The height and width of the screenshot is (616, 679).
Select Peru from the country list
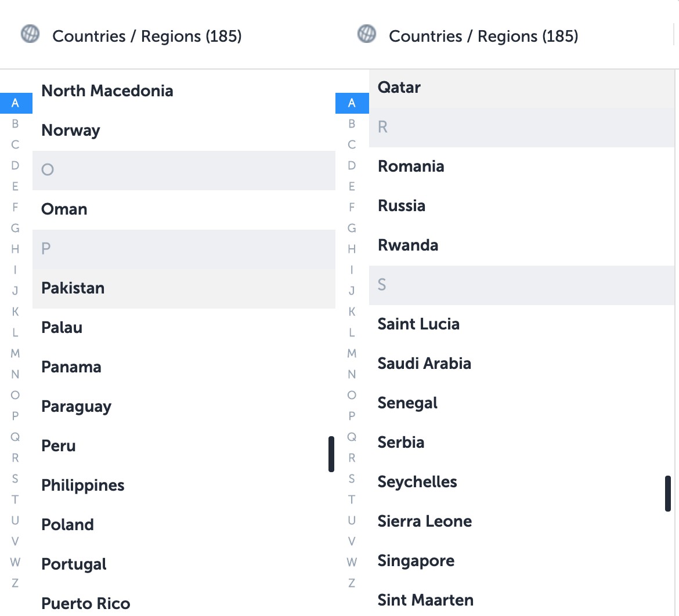coord(58,445)
